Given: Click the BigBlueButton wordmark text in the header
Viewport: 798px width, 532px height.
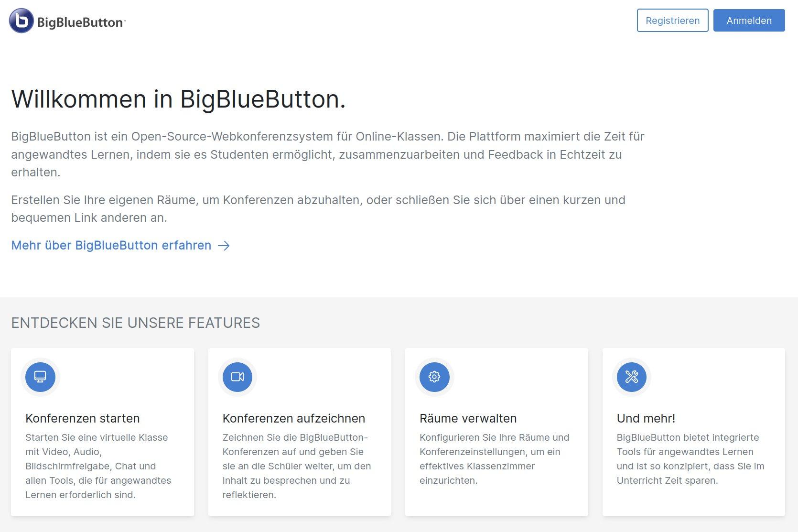Looking at the screenshot, I should pos(81,22).
